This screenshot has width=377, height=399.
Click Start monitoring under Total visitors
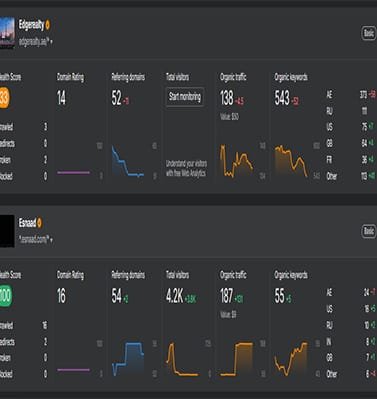[185, 97]
